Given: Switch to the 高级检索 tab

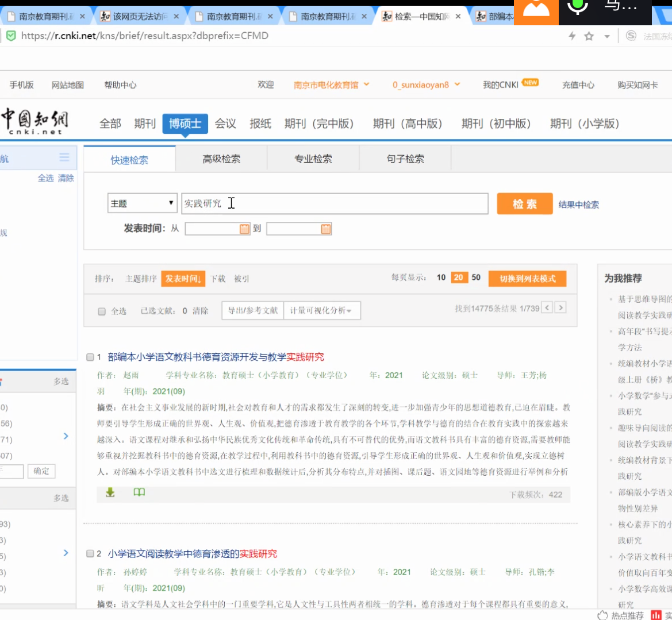Looking at the screenshot, I should (x=221, y=159).
